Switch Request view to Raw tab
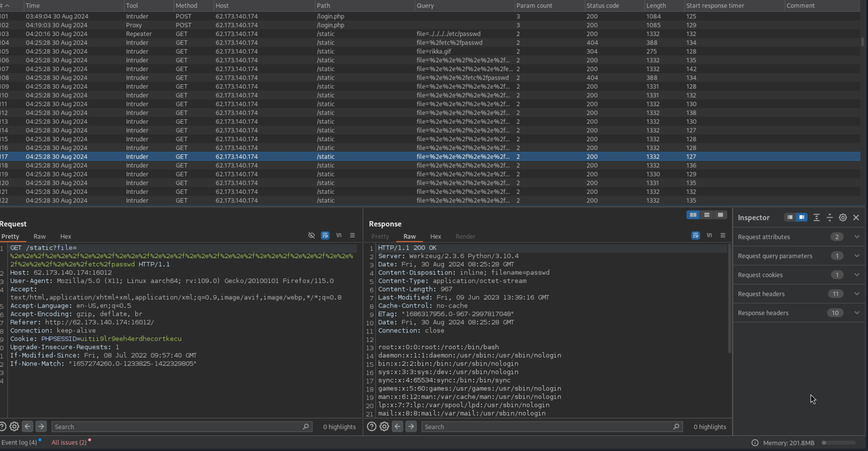The width and height of the screenshot is (868, 451). pos(39,236)
